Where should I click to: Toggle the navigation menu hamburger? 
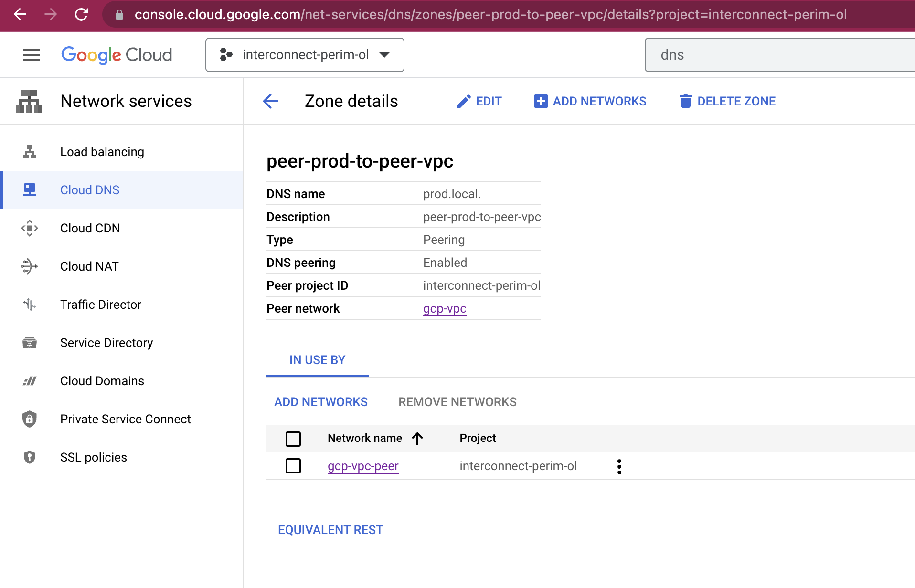(32, 54)
